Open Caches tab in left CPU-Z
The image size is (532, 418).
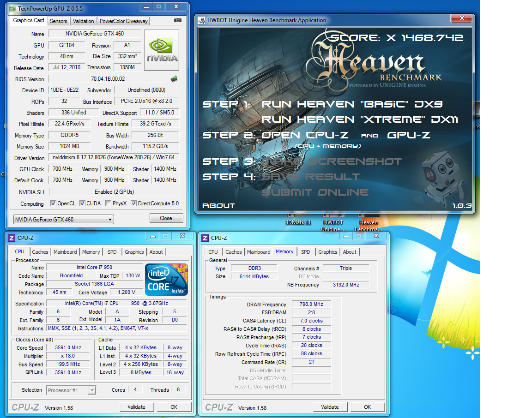[40, 252]
